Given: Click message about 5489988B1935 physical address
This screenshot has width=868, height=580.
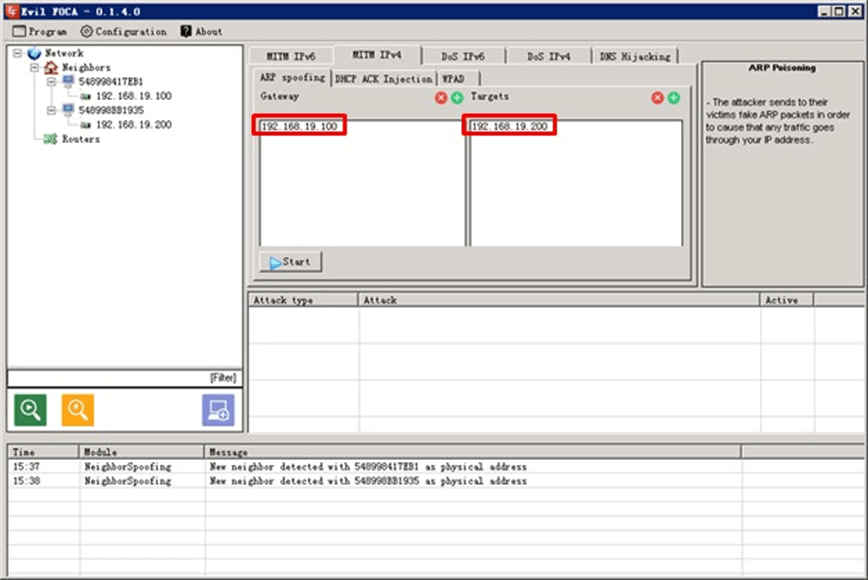Looking at the screenshot, I should click(368, 481).
